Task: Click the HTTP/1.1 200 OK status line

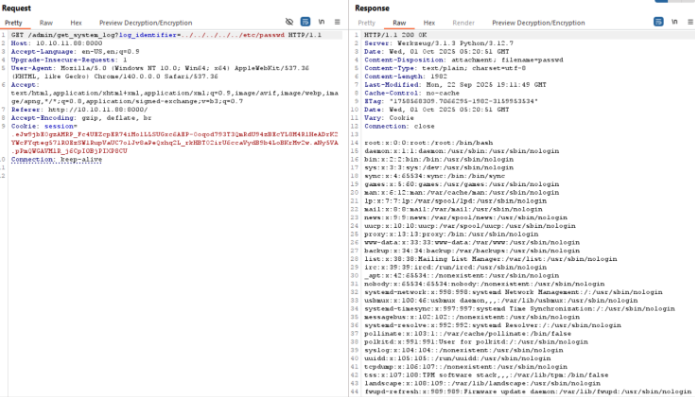Action: coord(395,35)
